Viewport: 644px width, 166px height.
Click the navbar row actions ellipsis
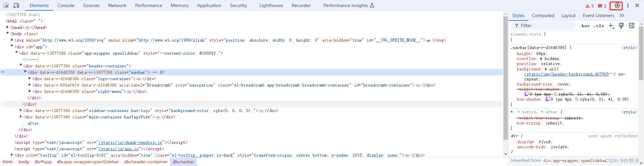[x=3, y=72]
